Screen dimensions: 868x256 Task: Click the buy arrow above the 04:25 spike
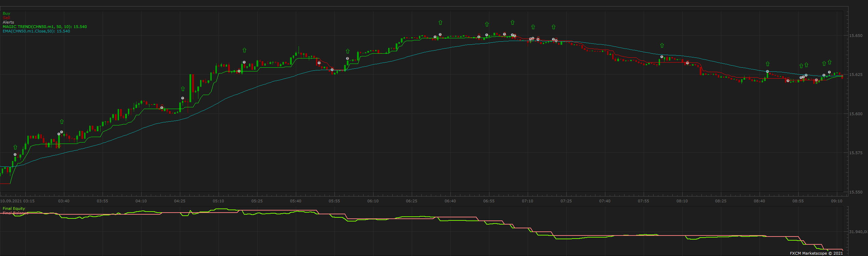[183, 89]
